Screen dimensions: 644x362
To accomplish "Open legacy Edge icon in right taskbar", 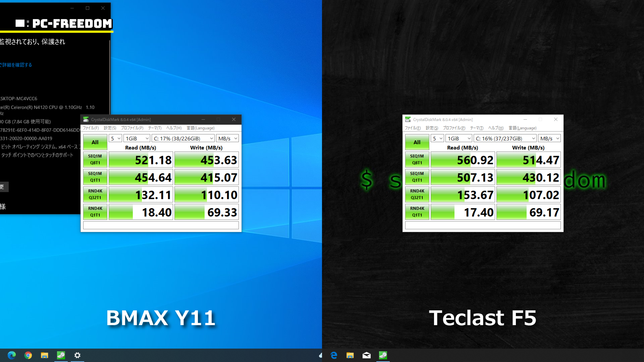I will pos(334,355).
